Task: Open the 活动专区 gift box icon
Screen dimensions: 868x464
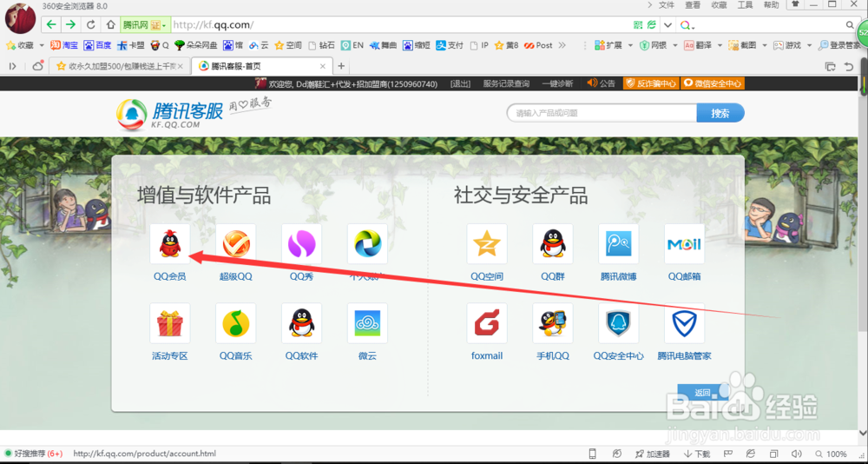Action: click(170, 323)
